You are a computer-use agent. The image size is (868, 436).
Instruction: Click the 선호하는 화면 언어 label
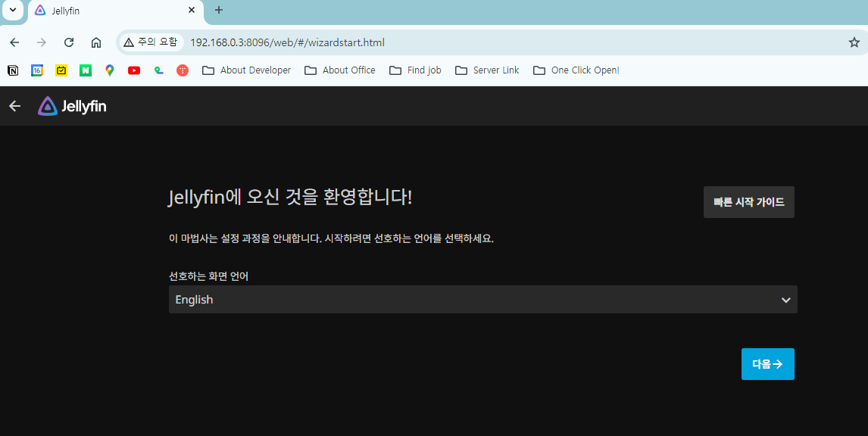(x=209, y=276)
